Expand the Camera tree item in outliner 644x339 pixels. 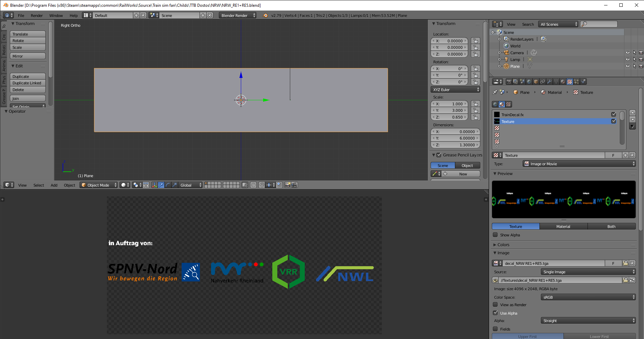click(x=500, y=53)
